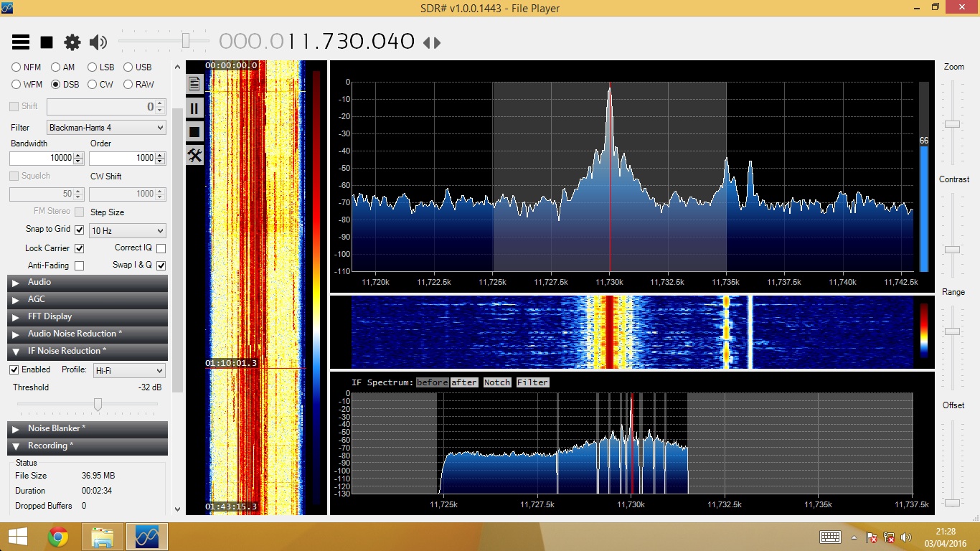Click the Range vertical slider
Screen dimensions: 980x551
pos(952,349)
